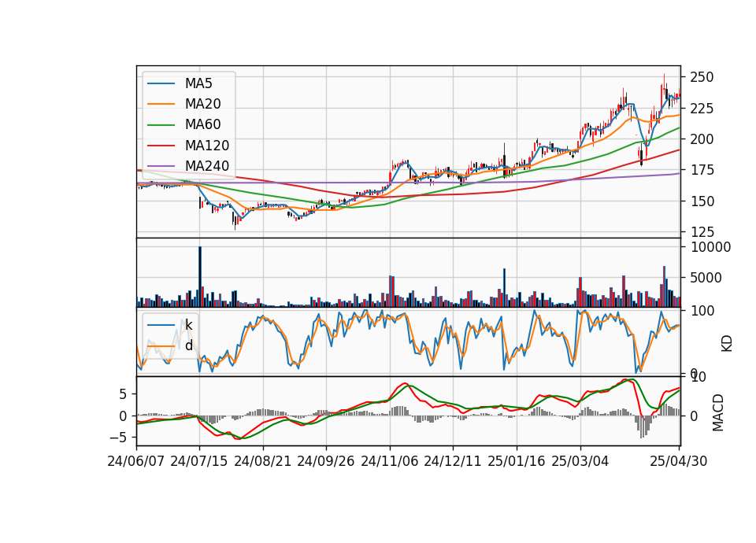The width and height of the screenshot is (756, 543).
Task: Click the red MA120 legend line sample
Action: point(161,146)
